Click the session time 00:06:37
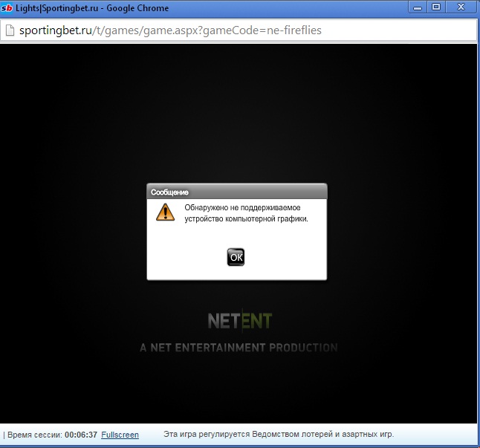480x448 pixels. pyautogui.click(x=81, y=435)
